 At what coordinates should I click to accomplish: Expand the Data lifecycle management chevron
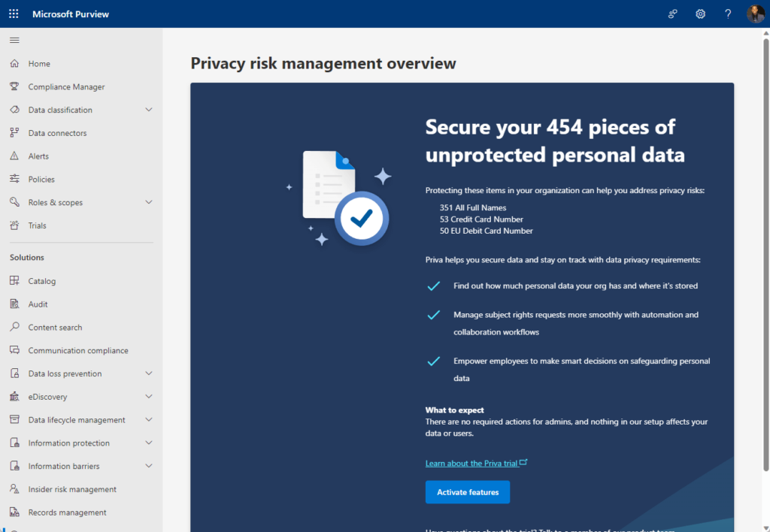coord(148,419)
